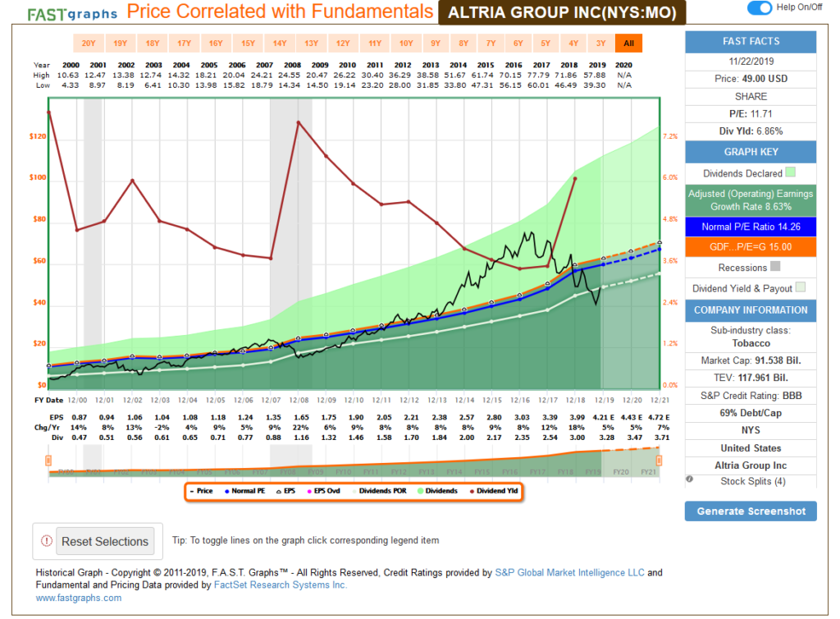Click the 2019 dividend value 3.28
Viewport: 840px width, 619px height.
607,438
